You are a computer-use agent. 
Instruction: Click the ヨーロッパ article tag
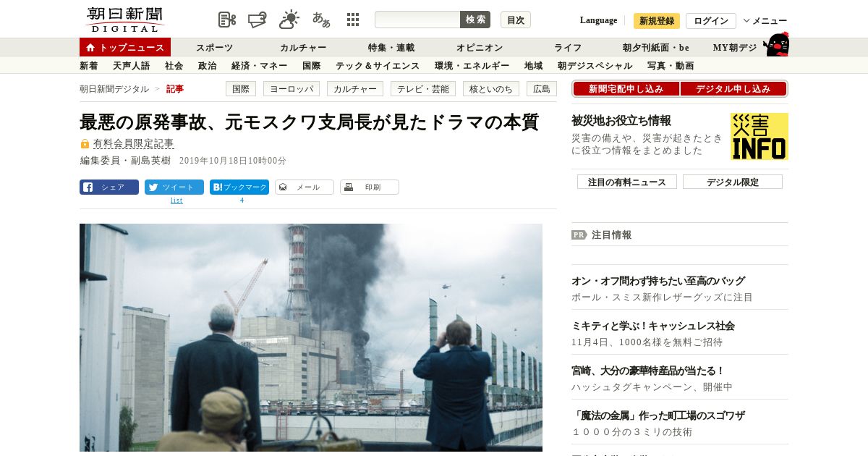[292, 89]
